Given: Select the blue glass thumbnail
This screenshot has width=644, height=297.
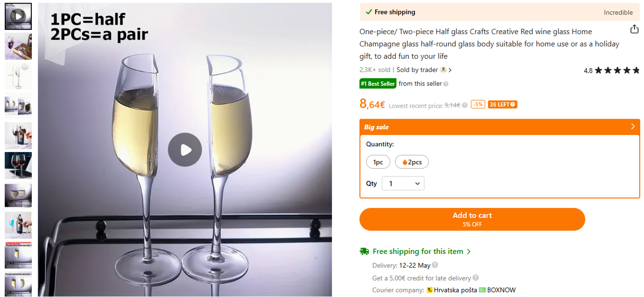Looking at the screenshot, I should (x=18, y=225).
